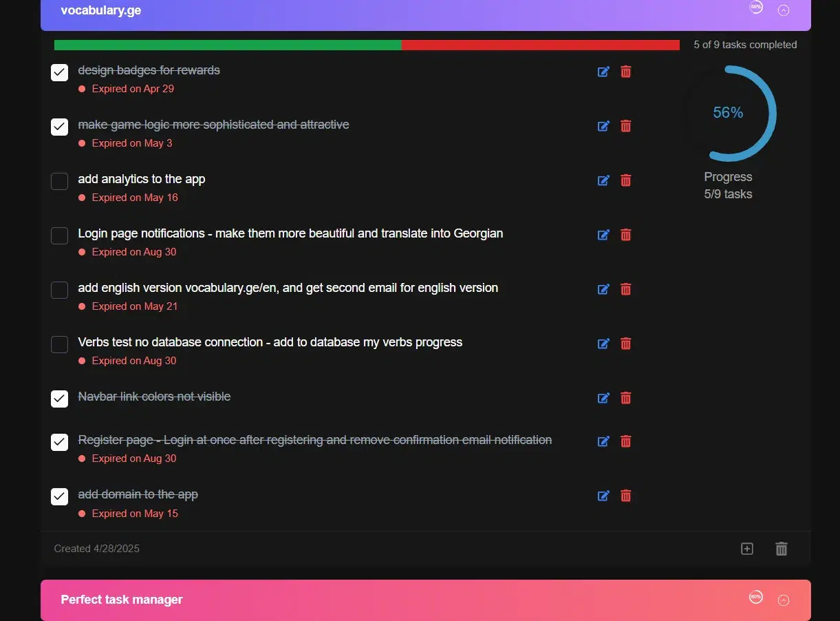Click 'add analytics to the app' task text
This screenshot has height=621, width=840.
pos(142,179)
